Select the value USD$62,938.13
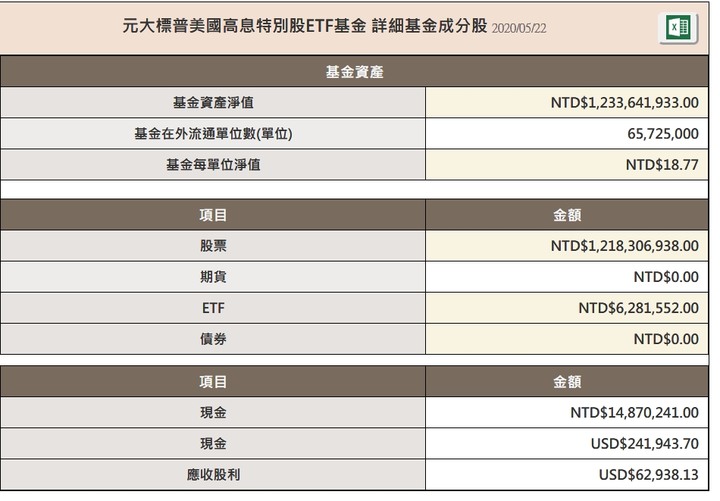The width and height of the screenshot is (720, 501). click(649, 474)
